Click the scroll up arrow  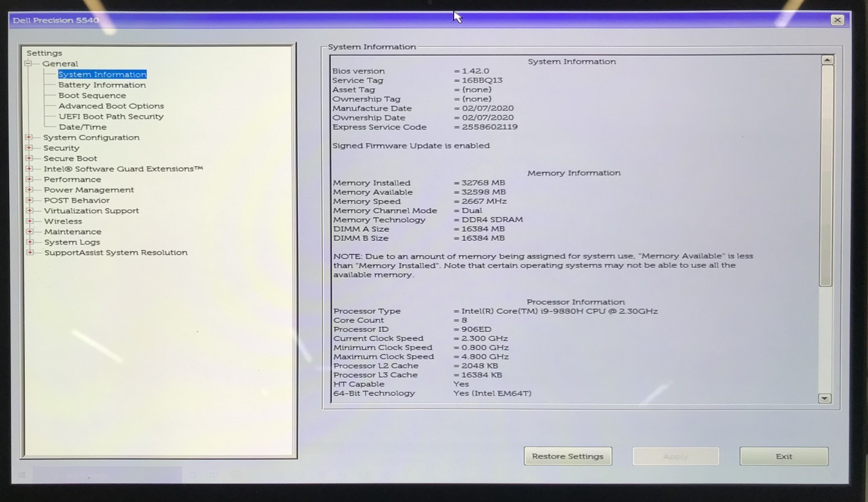(x=827, y=60)
